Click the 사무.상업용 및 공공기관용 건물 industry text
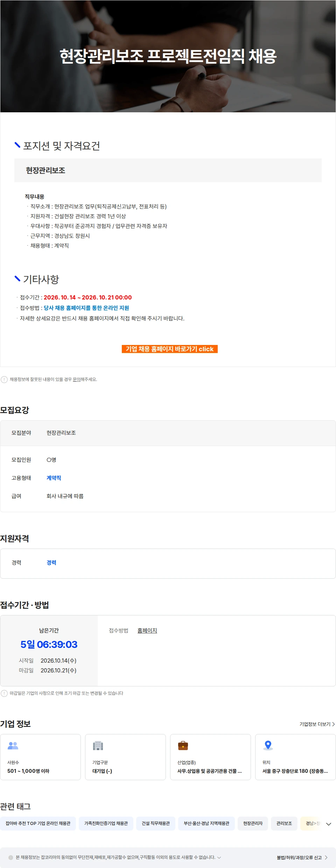The height and width of the screenshot is (868, 336). click(x=210, y=771)
